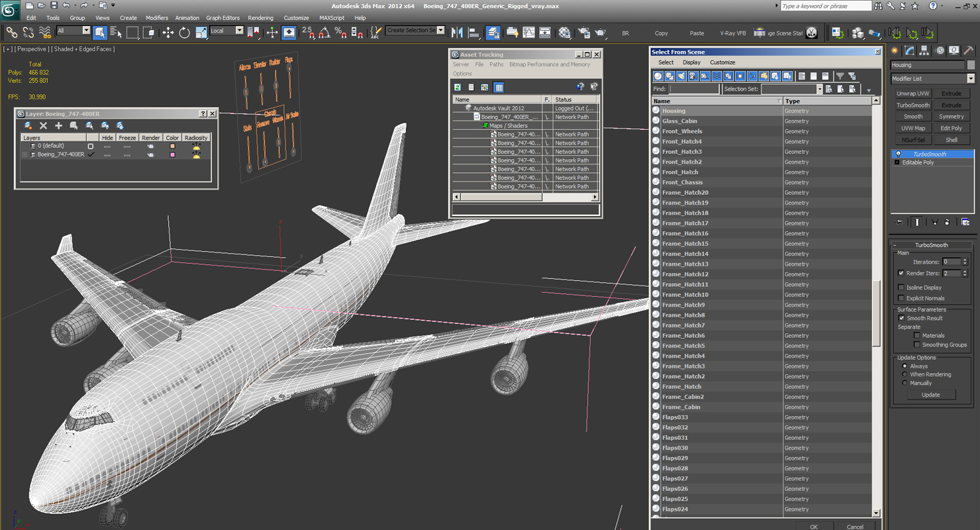Open Display menu in Select From Scene

click(691, 62)
